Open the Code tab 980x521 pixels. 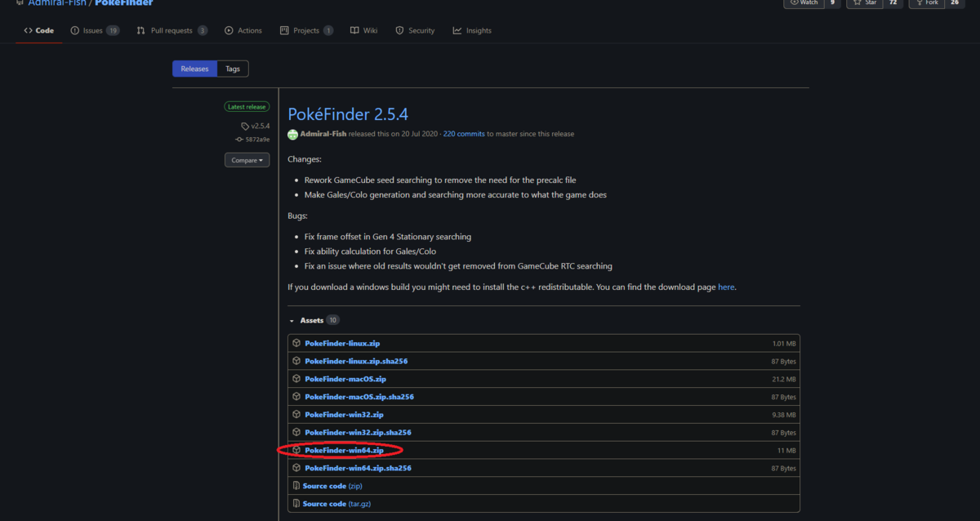(38, 30)
